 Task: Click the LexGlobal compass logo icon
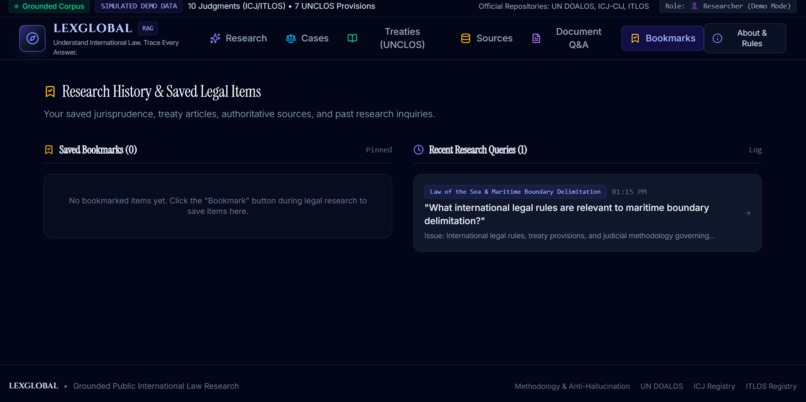pyautogui.click(x=32, y=39)
